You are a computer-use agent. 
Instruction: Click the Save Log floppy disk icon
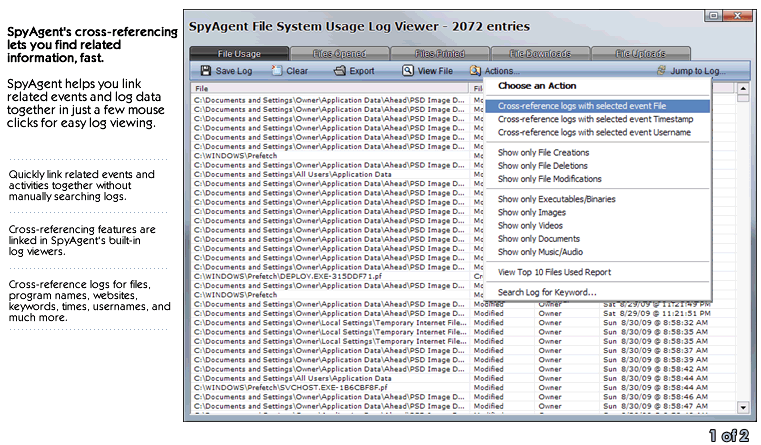point(206,71)
